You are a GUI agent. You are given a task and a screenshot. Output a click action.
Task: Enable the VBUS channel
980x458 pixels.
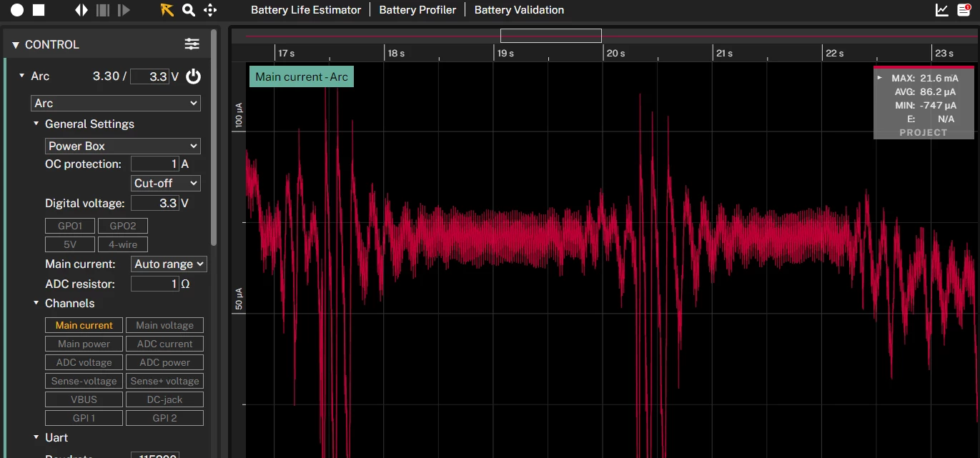pos(84,399)
